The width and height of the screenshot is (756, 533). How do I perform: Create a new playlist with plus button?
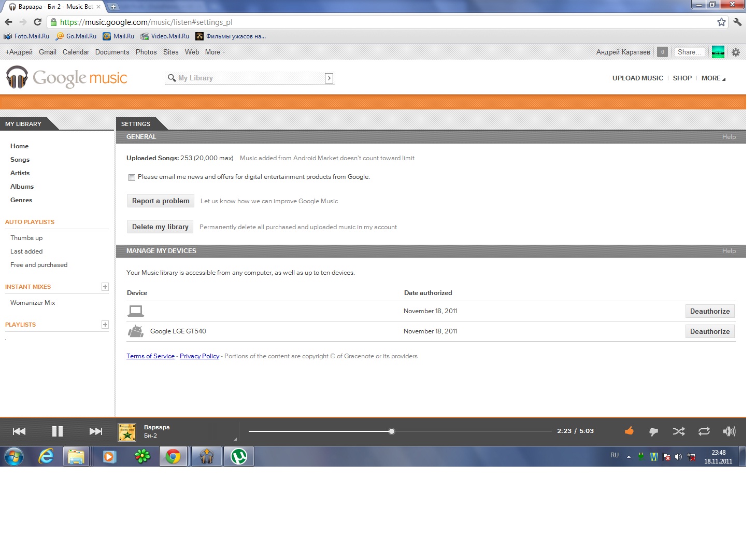point(105,325)
